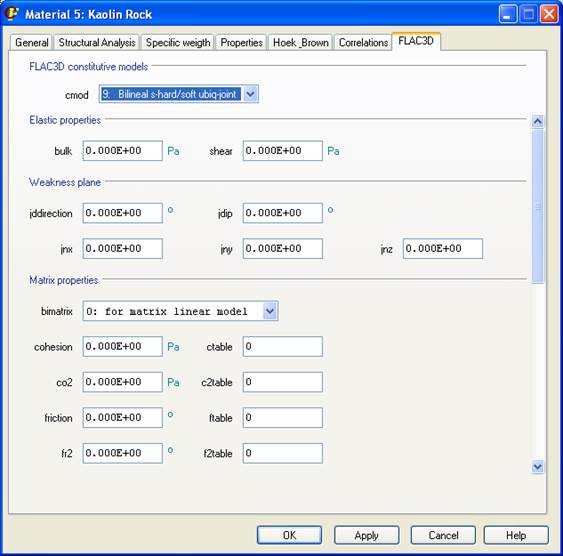Click the scrollbar down arrow
This screenshot has width=563, height=556.
538,467
